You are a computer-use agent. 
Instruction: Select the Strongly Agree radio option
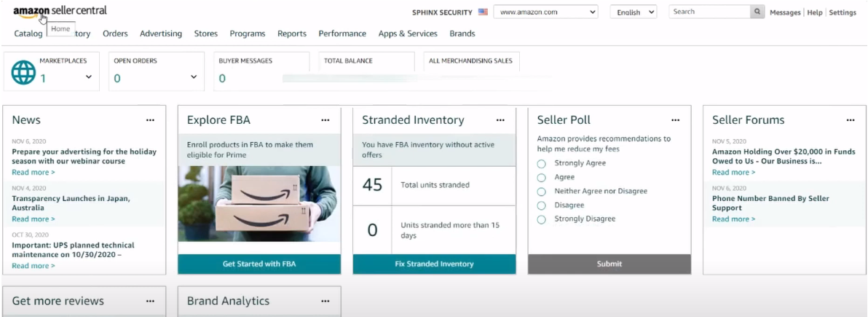(x=541, y=164)
